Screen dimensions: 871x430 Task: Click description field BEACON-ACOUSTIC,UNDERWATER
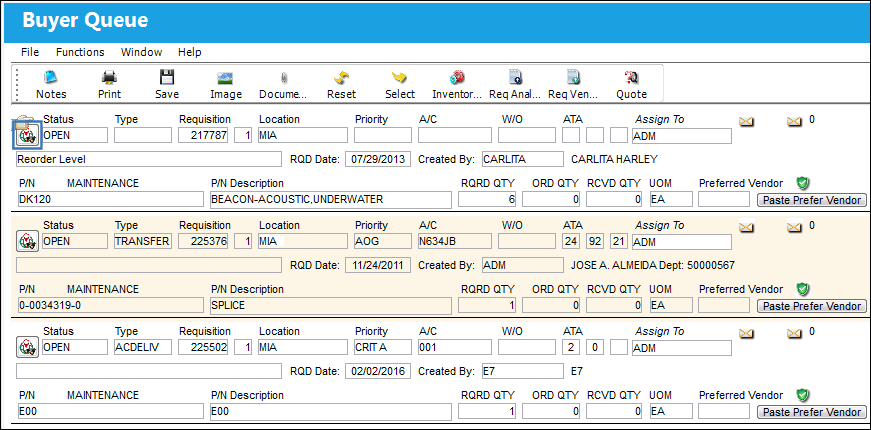[331, 199]
